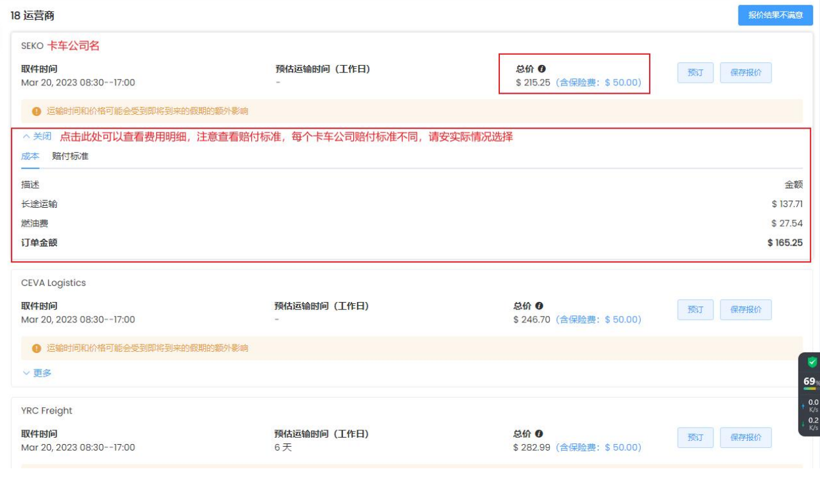The image size is (820, 504).
Task: Select the 成本 tab
Action: point(30,156)
